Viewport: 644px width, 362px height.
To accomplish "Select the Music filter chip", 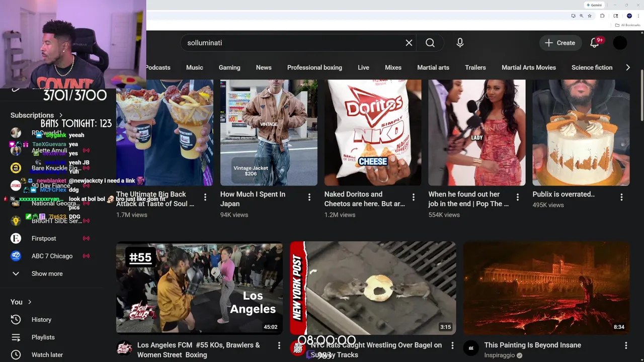I will [195, 67].
